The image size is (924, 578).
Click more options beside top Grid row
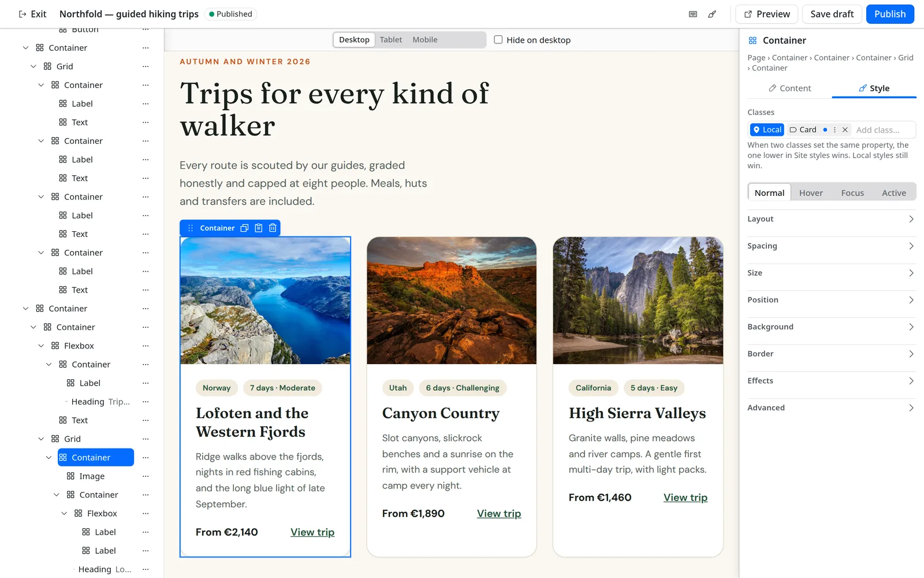(146, 66)
